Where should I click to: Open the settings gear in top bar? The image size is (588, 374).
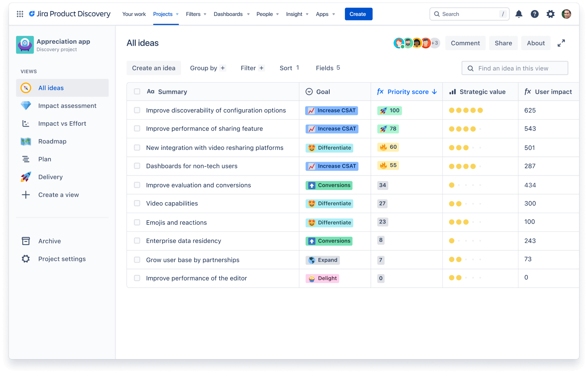[550, 14]
